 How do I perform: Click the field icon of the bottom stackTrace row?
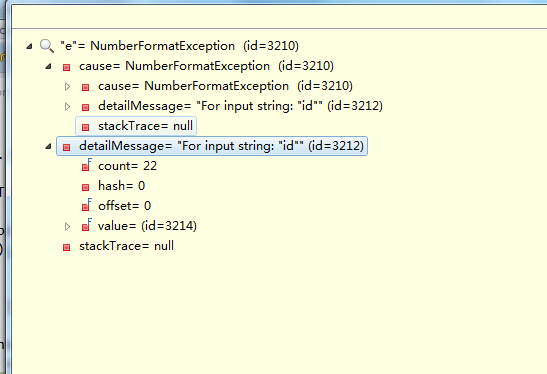pyautogui.click(x=66, y=247)
